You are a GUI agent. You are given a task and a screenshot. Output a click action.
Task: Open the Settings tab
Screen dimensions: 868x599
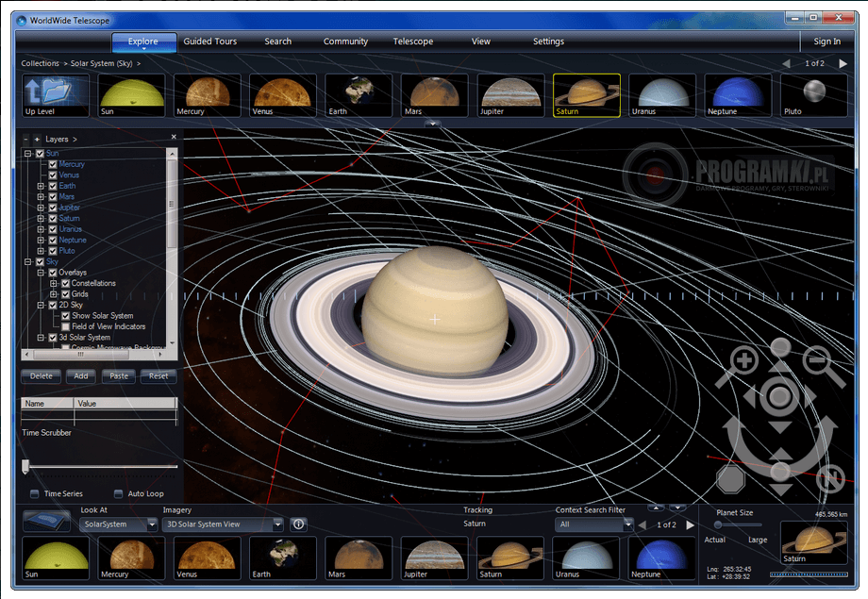[x=548, y=42]
